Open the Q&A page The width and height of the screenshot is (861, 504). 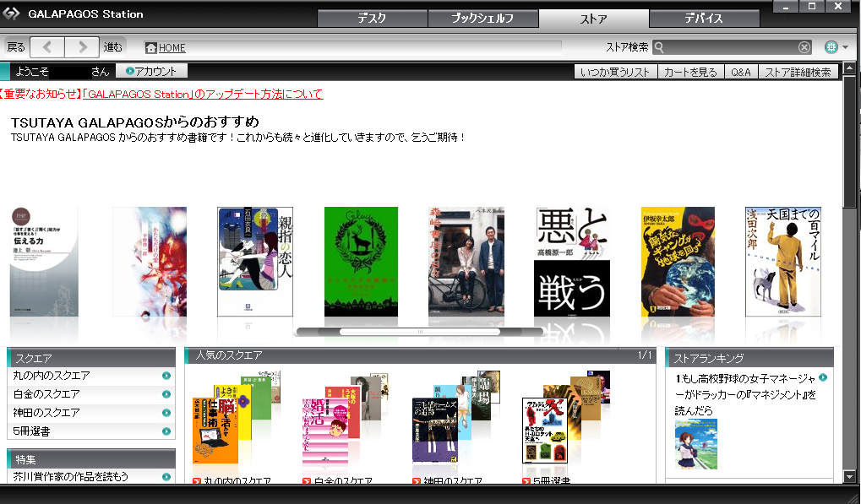pos(741,72)
